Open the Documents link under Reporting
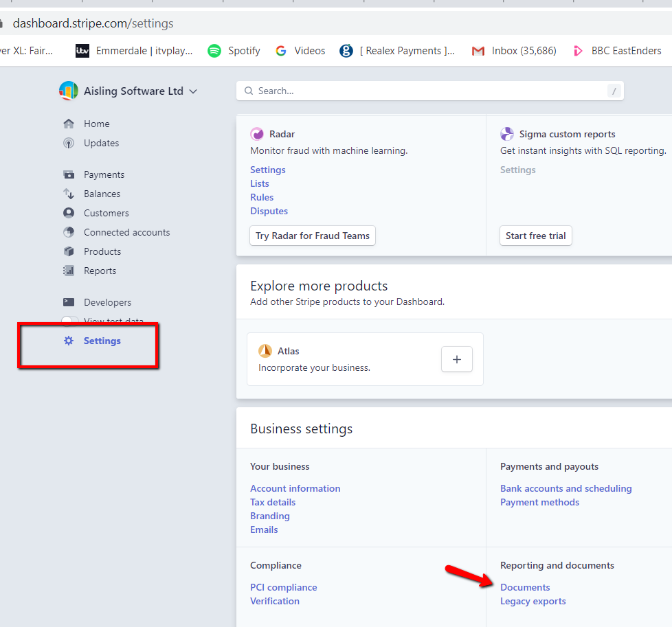 [x=525, y=588]
